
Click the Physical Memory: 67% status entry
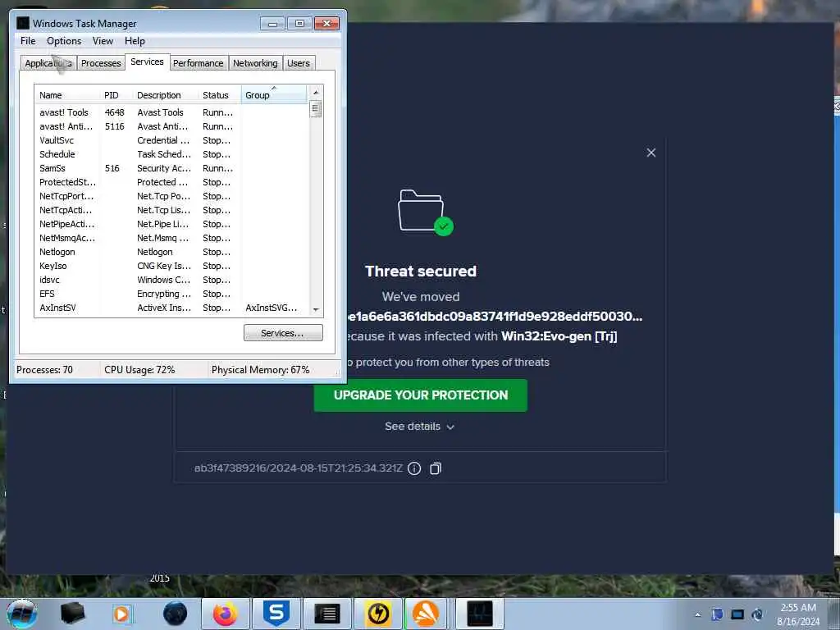point(260,370)
